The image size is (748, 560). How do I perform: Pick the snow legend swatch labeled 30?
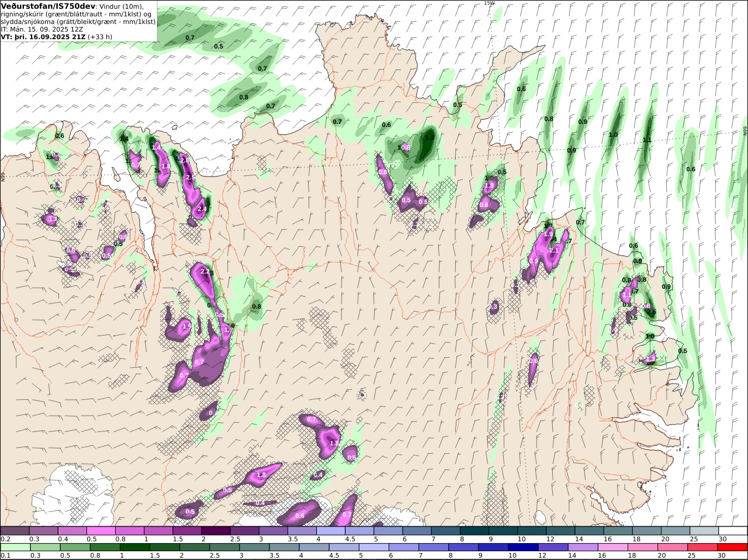coord(733,530)
